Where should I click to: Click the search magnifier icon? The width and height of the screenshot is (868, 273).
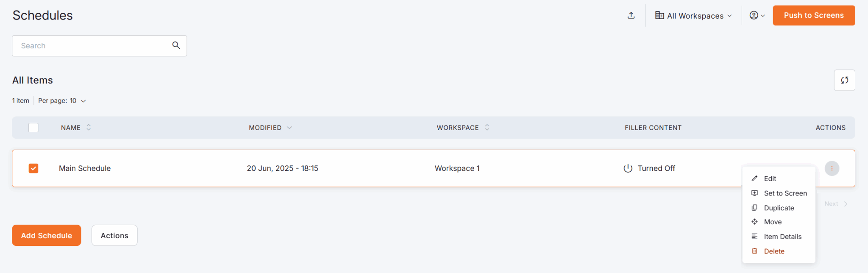[176, 45]
